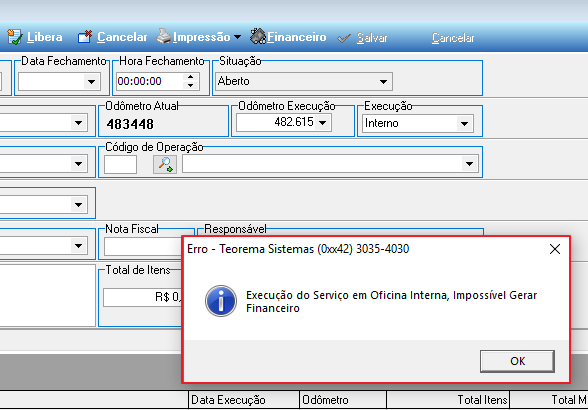Click the Situação group label
Screen dimensions: 588x410
pos(240,61)
